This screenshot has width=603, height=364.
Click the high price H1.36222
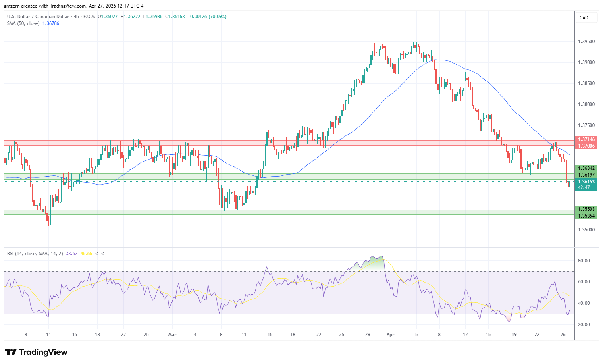click(x=130, y=17)
